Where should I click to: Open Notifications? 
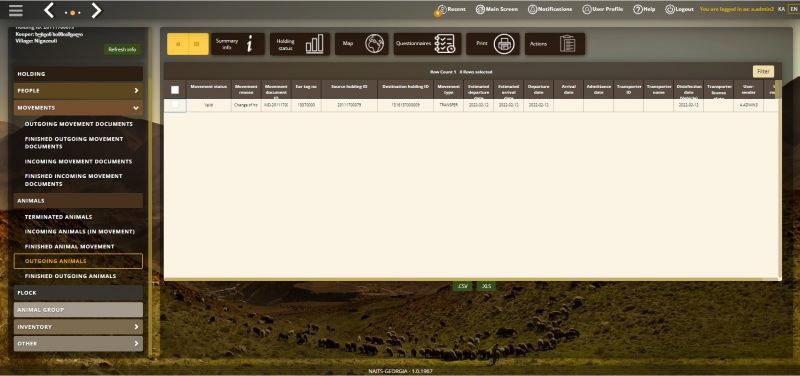click(x=549, y=9)
